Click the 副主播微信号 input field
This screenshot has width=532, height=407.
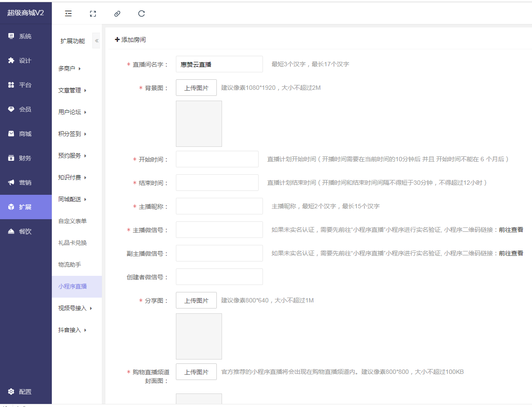click(x=219, y=253)
